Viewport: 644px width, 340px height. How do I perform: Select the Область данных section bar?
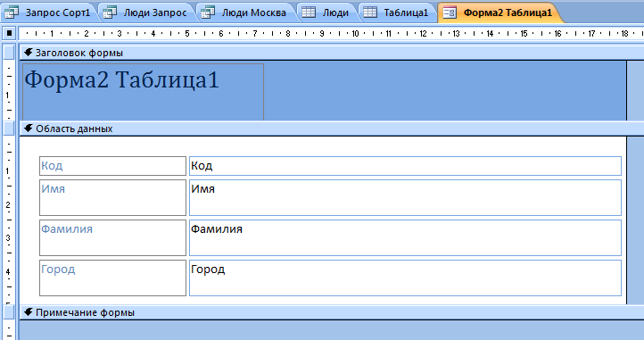click(332, 129)
